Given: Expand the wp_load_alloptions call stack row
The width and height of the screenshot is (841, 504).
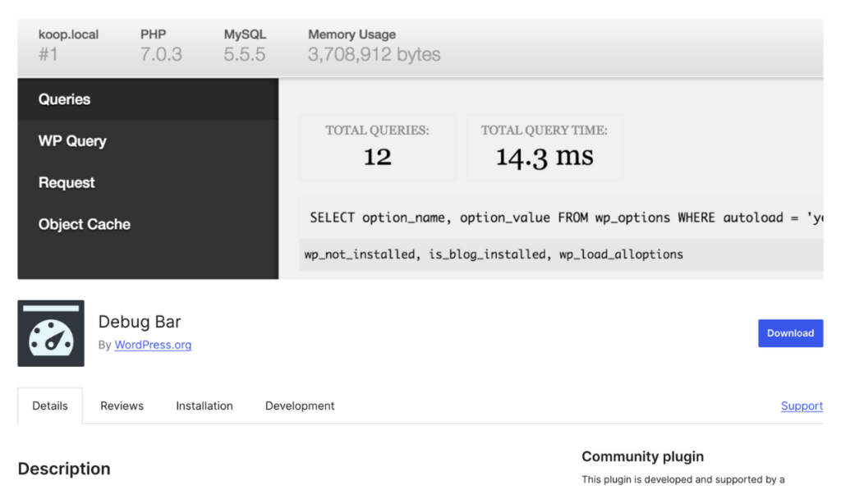Looking at the screenshot, I should (493, 254).
